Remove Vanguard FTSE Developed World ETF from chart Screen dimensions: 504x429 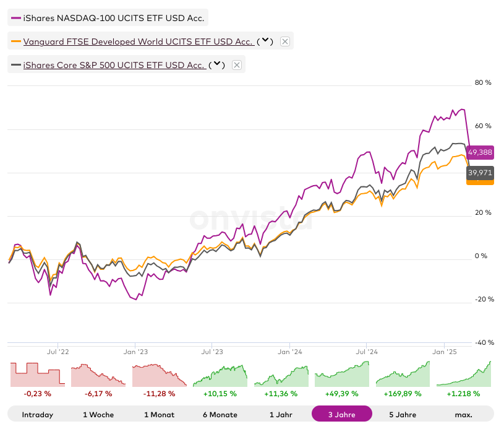[284, 41]
